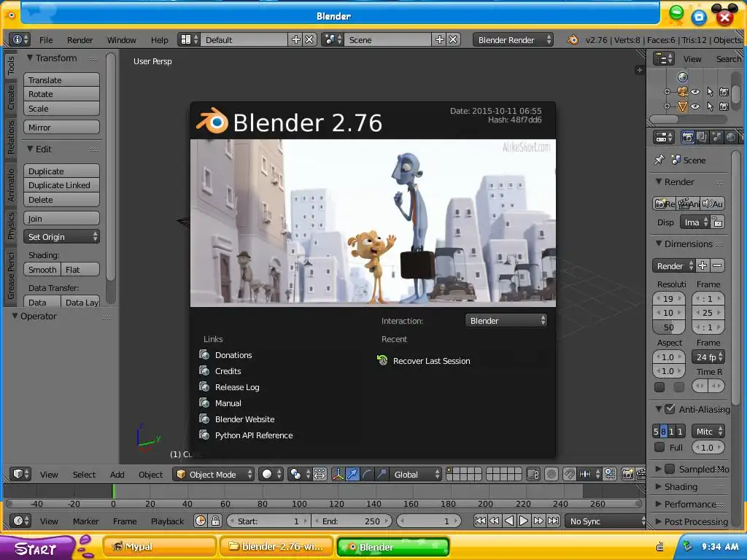Add a render dimensions preset
This screenshot has width=747, height=560.
(703, 265)
